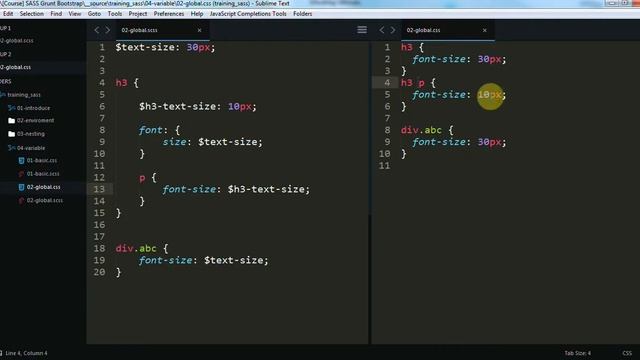This screenshot has height=360, width=640.
Task: Collapse the training_sass root folder
Action: [3, 95]
